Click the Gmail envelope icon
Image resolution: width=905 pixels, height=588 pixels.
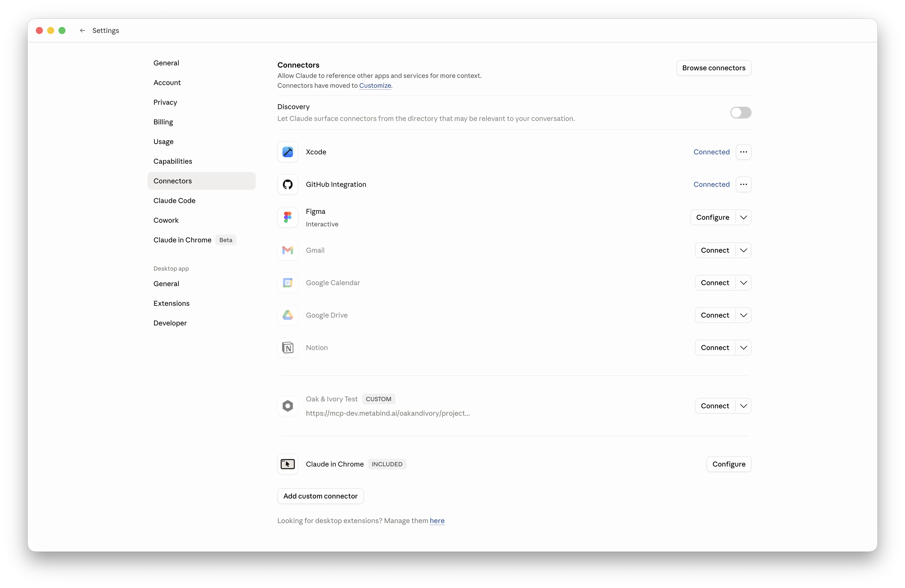tap(287, 250)
